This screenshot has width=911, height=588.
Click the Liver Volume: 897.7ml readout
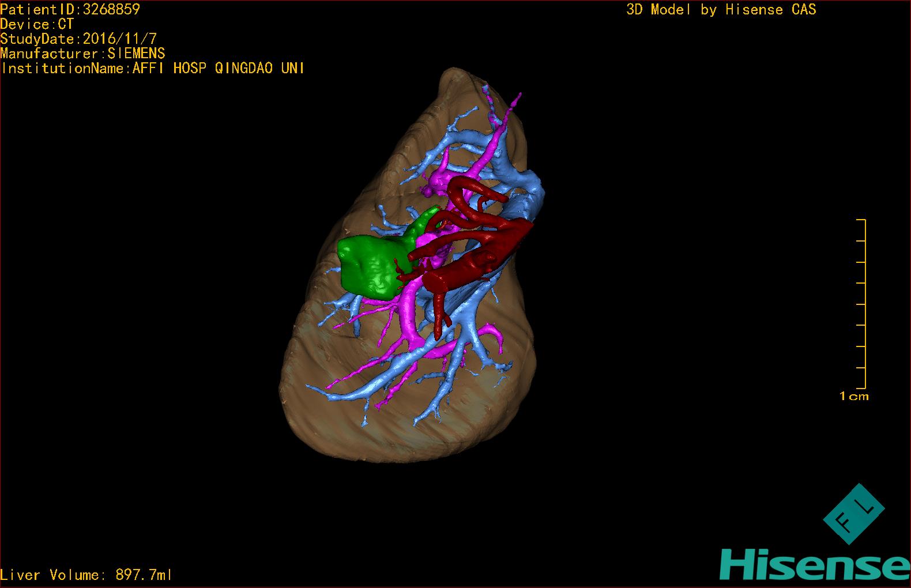coord(86,575)
